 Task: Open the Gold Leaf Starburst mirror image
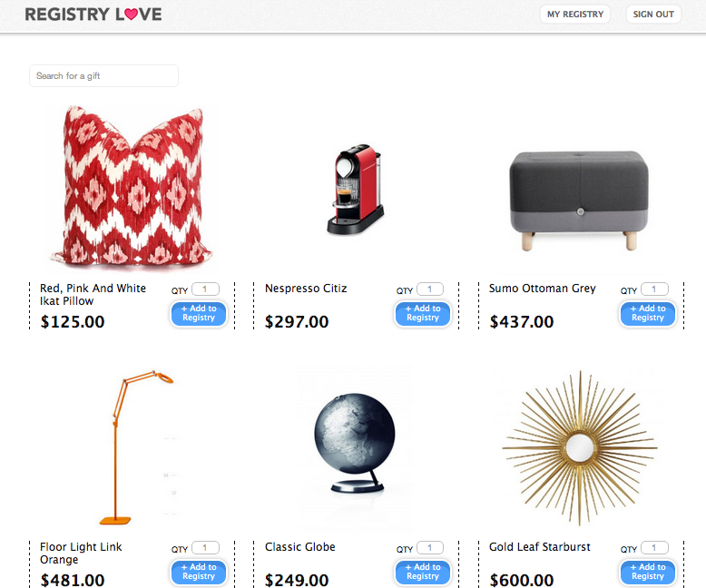click(580, 448)
